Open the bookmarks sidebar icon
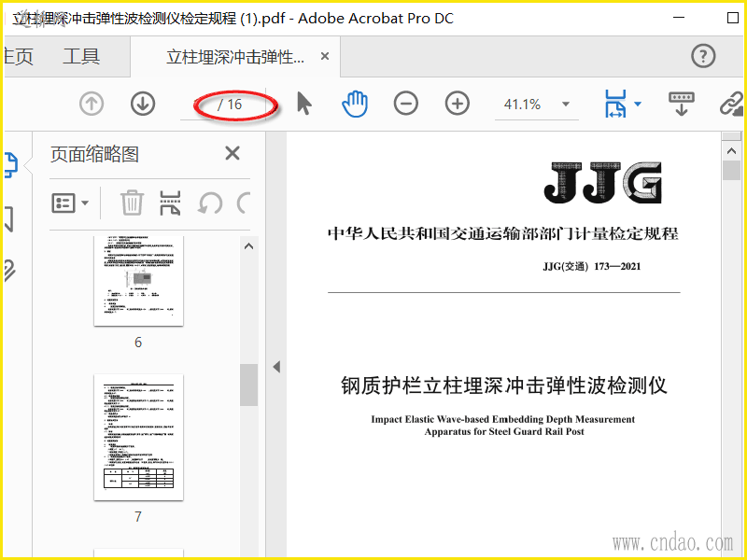This screenshot has width=747, height=560. [x=9, y=219]
